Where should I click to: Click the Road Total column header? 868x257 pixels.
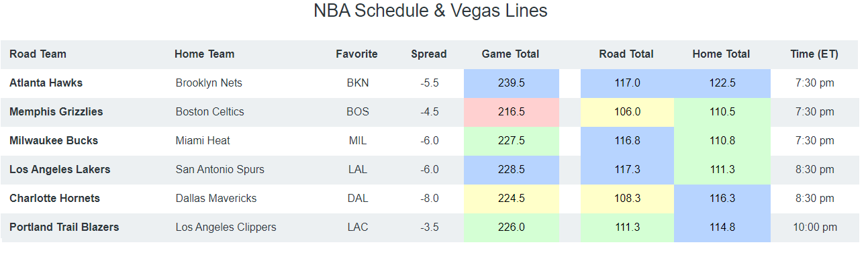(627, 54)
